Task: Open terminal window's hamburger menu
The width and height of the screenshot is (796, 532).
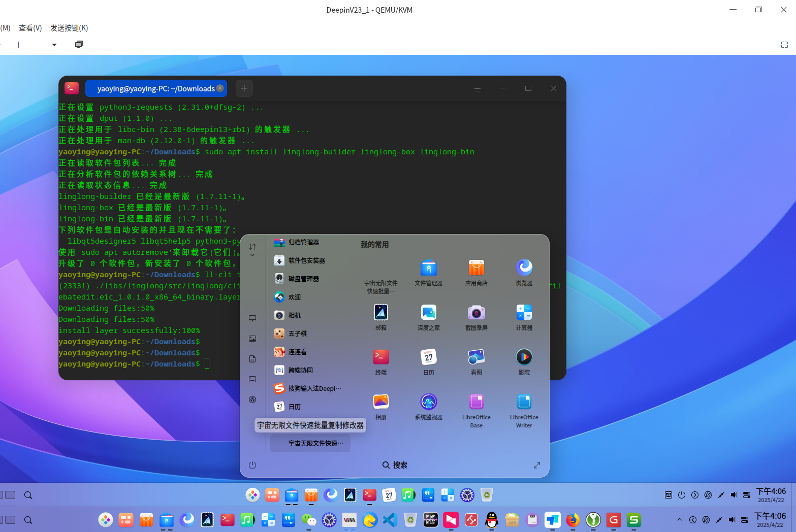Action: (477, 88)
